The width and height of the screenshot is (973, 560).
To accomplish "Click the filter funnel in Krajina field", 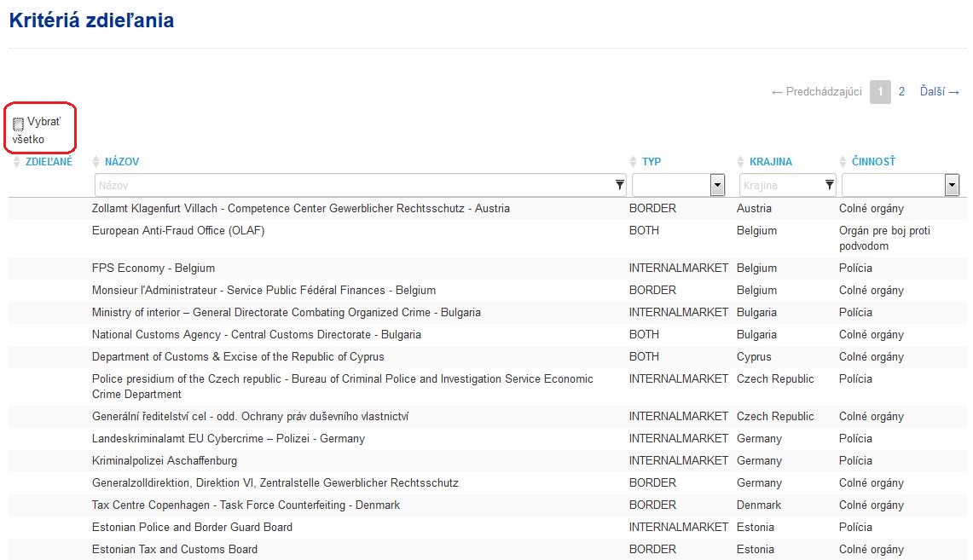I will (x=829, y=185).
